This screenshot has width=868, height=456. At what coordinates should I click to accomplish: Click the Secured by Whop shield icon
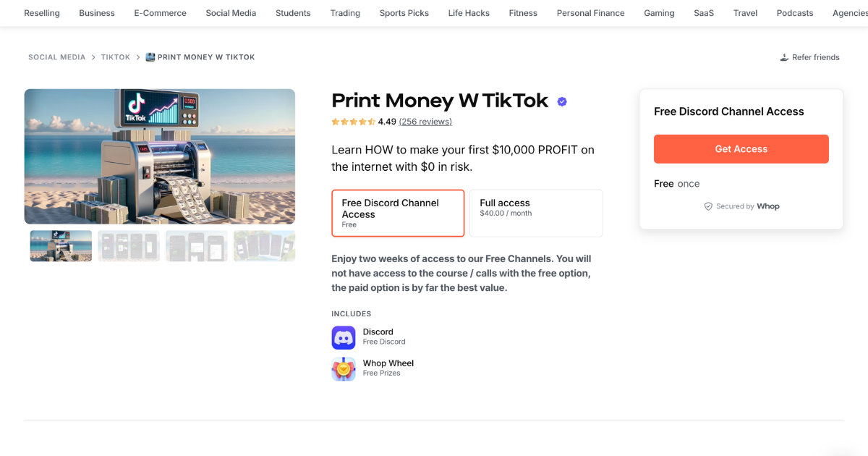(x=707, y=206)
